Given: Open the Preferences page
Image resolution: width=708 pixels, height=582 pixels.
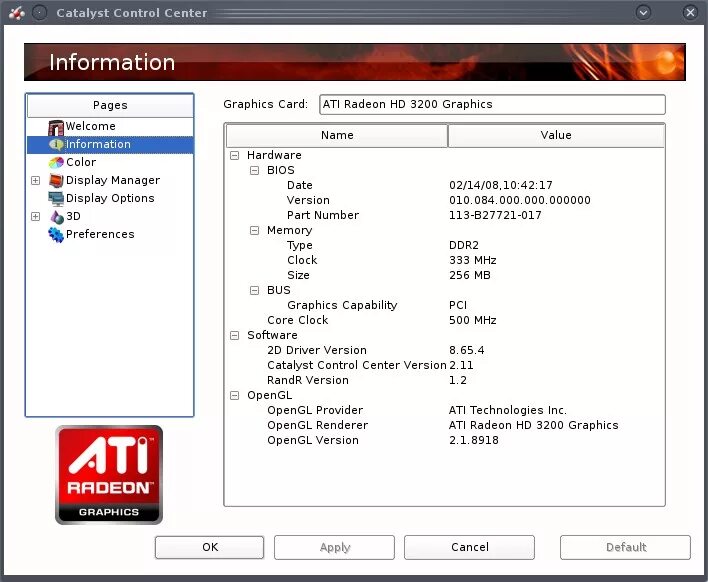Looking at the screenshot, I should pyautogui.click(x=100, y=234).
